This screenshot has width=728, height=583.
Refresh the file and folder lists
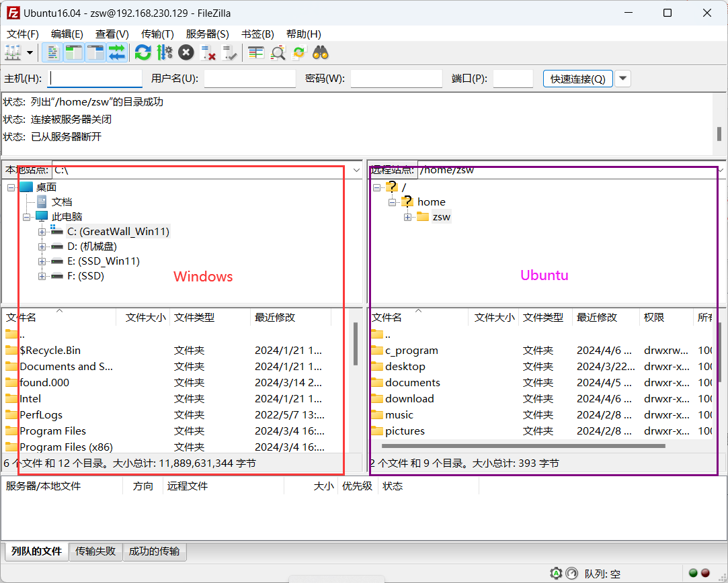click(143, 53)
